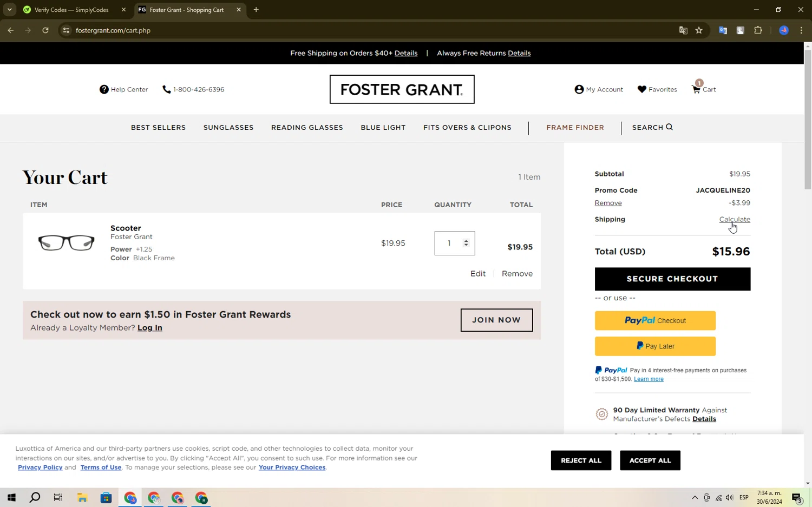Open Terms of Use link
The width and height of the screenshot is (812, 507).
click(101, 468)
